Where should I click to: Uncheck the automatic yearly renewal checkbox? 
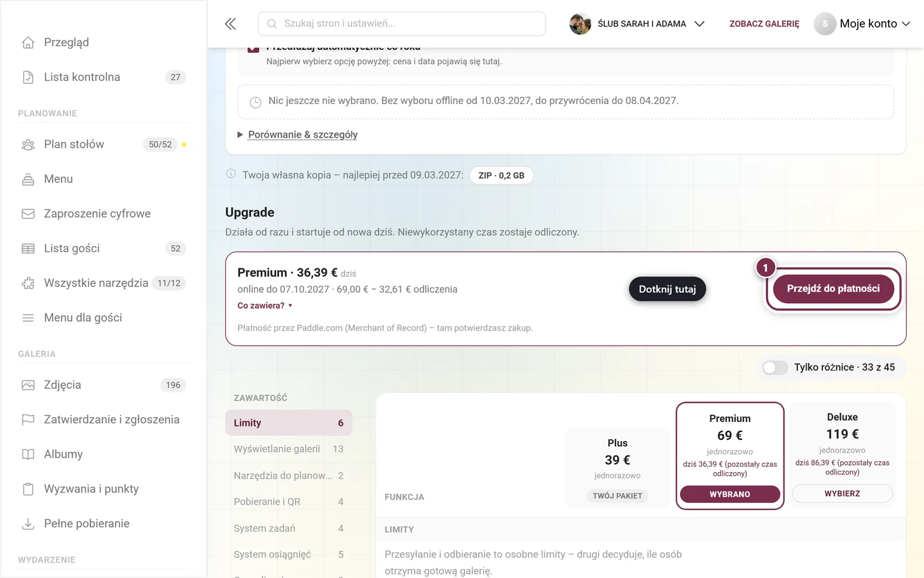coord(253,48)
